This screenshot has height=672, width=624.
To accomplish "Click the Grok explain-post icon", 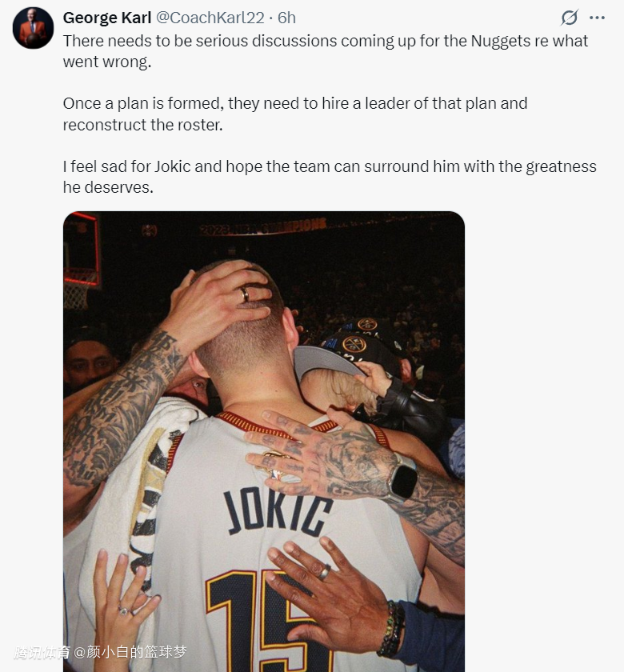I will [x=569, y=18].
